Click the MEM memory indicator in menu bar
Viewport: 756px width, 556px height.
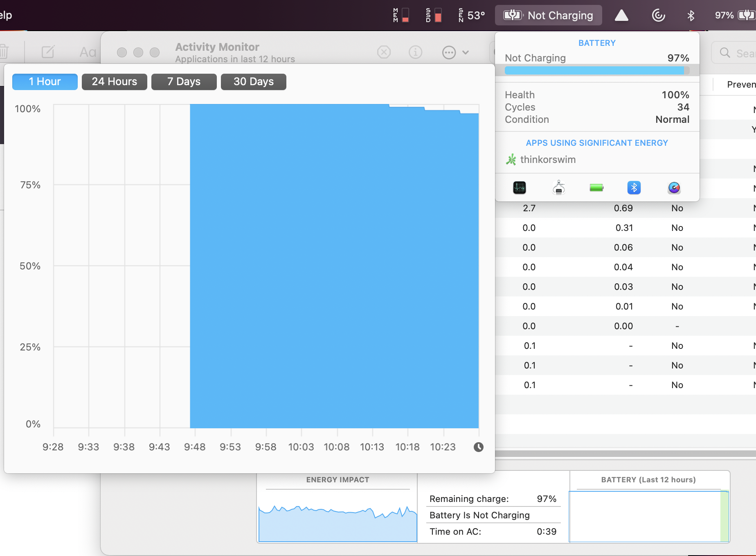[401, 15]
